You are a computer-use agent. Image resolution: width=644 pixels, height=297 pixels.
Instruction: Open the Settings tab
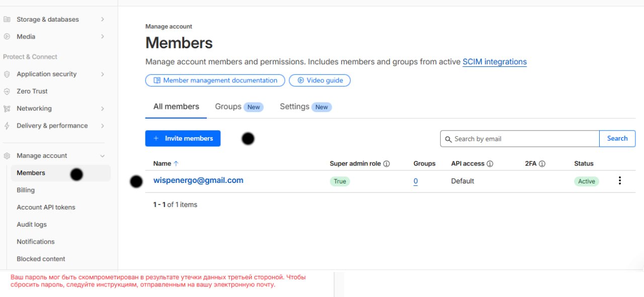pyautogui.click(x=294, y=107)
